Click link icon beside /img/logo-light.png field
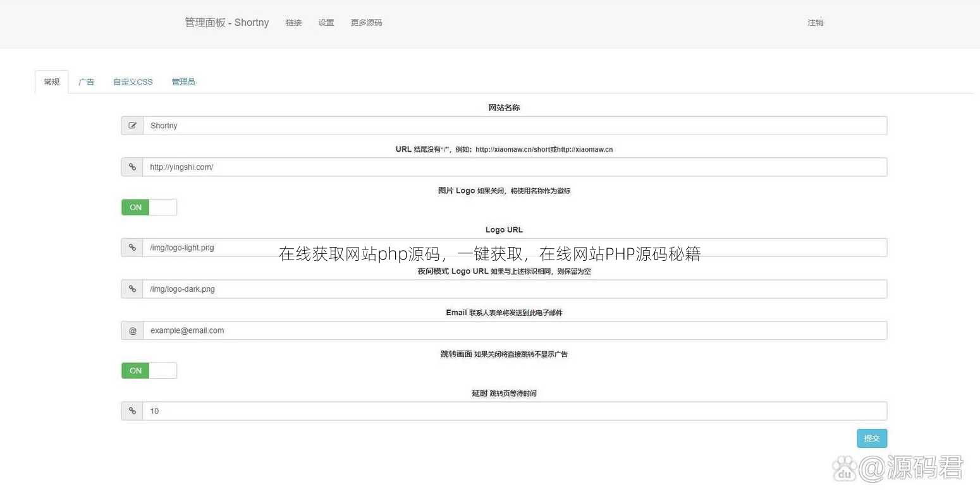 pyautogui.click(x=132, y=248)
